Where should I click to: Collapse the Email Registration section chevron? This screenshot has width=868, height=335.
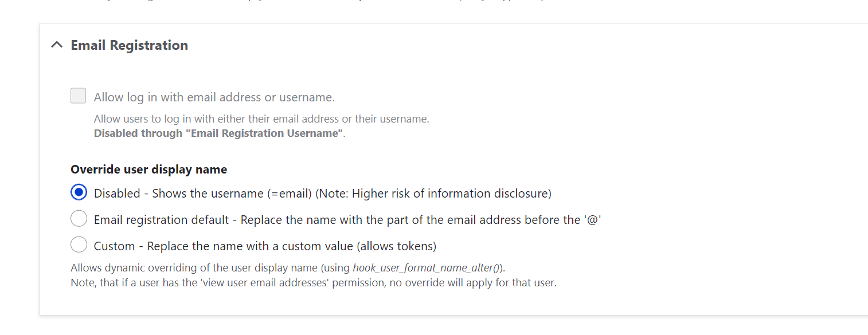tap(56, 45)
